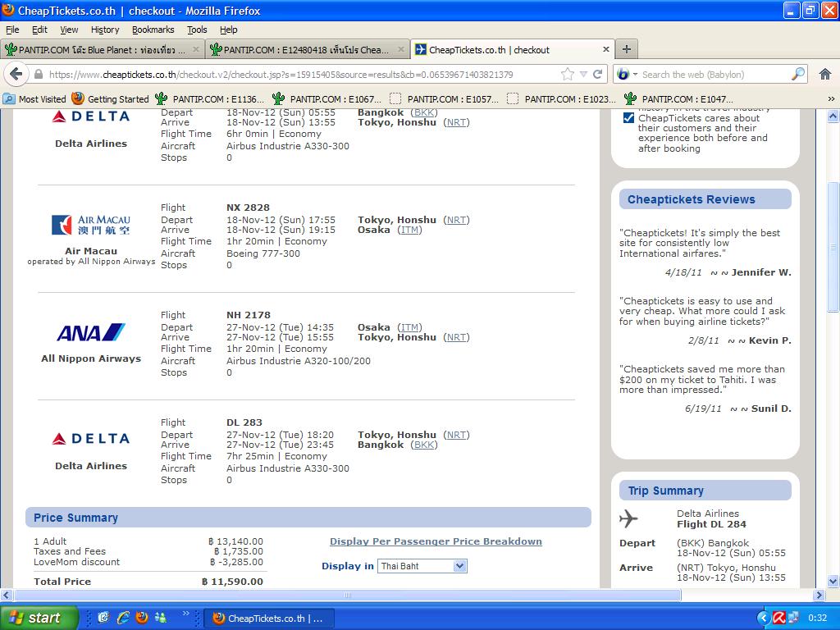Launch Internet Explorer from Quick Launch
This screenshot has height=630, width=840.
coord(123,618)
